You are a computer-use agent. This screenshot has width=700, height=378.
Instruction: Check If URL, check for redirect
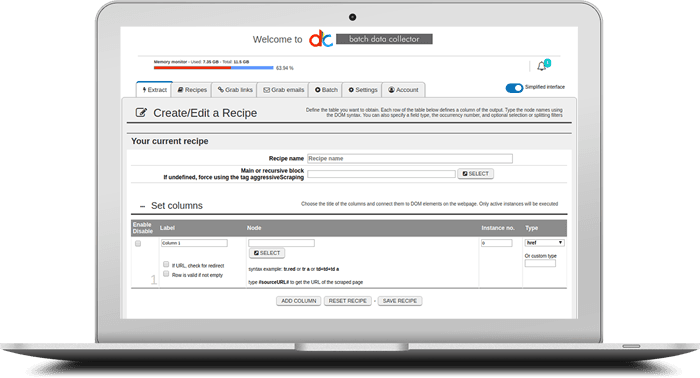(x=166, y=264)
